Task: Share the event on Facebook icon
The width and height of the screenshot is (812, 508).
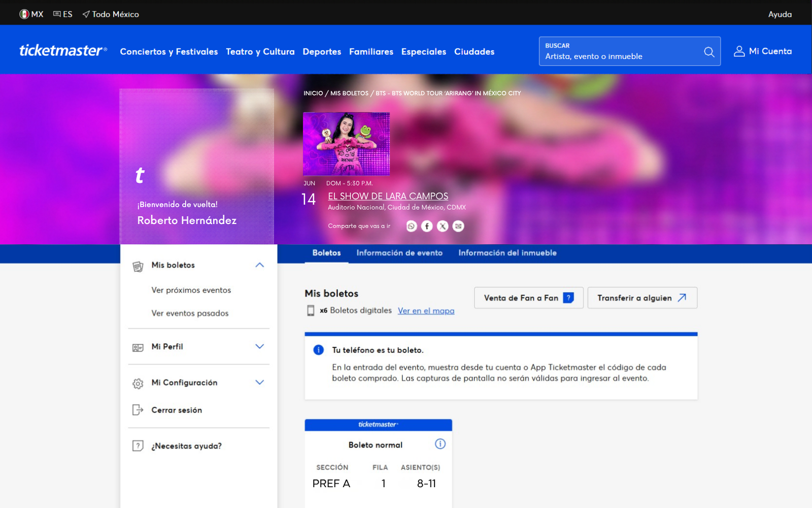Action: pyautogui.click(x=427, y=226)
